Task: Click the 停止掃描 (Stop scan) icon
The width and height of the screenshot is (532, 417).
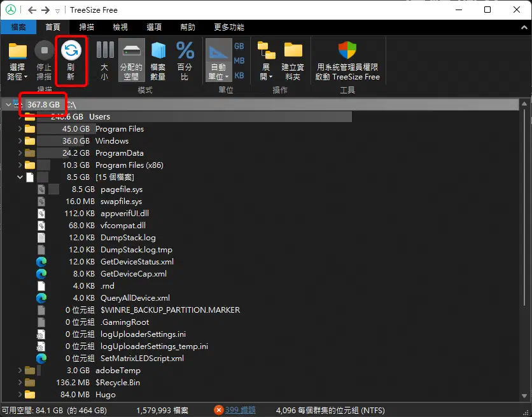Action: (x=44, y=51)
